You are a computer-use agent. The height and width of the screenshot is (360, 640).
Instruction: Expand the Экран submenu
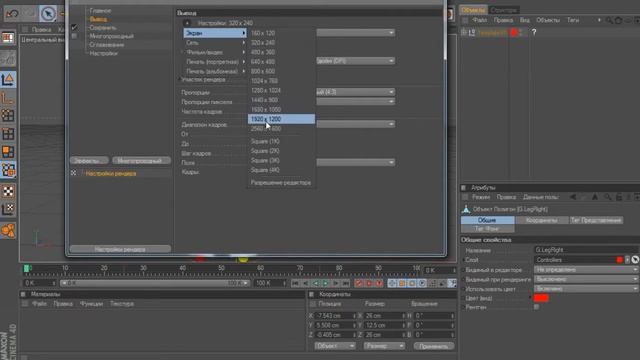[x=215, y=33]
